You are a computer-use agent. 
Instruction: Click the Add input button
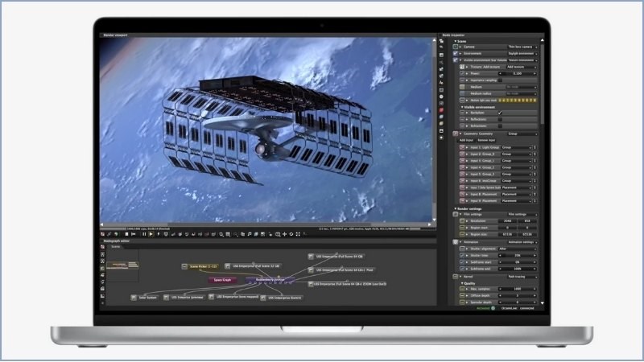pyautogui.click(x=466, y=140)
